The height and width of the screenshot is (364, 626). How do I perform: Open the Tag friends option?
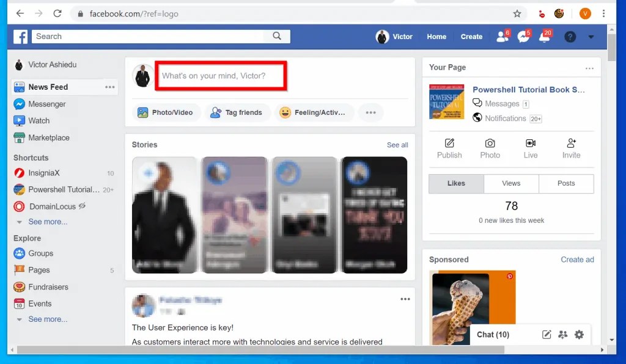[x=238, y=112]
